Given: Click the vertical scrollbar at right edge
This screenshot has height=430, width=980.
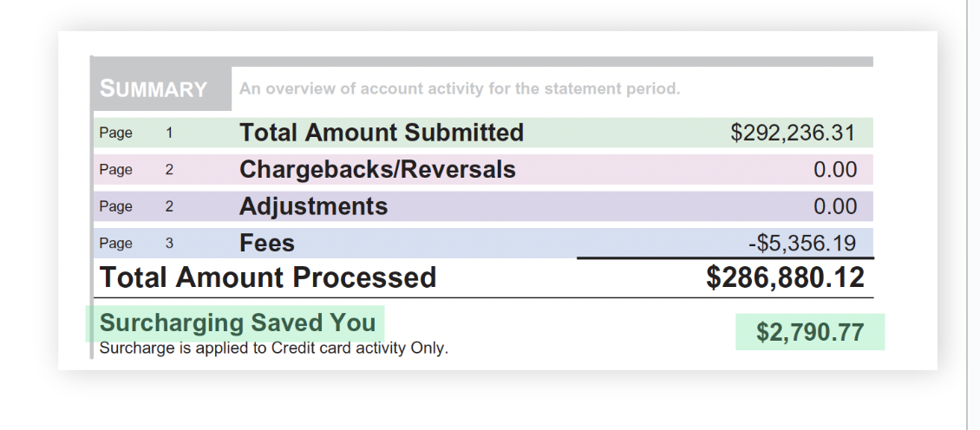Looking at the screenshot, I should tap(974, 215).
